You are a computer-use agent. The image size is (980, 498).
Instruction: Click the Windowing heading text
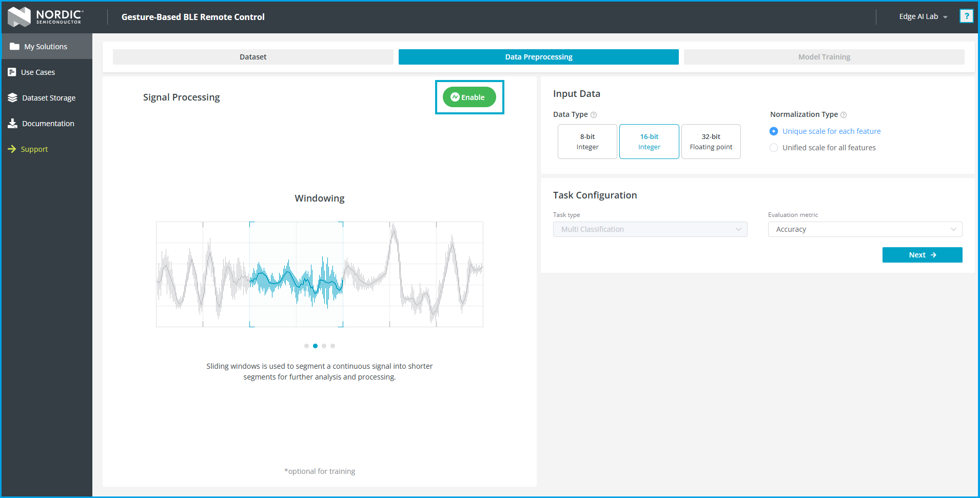(x=320, y=198)
